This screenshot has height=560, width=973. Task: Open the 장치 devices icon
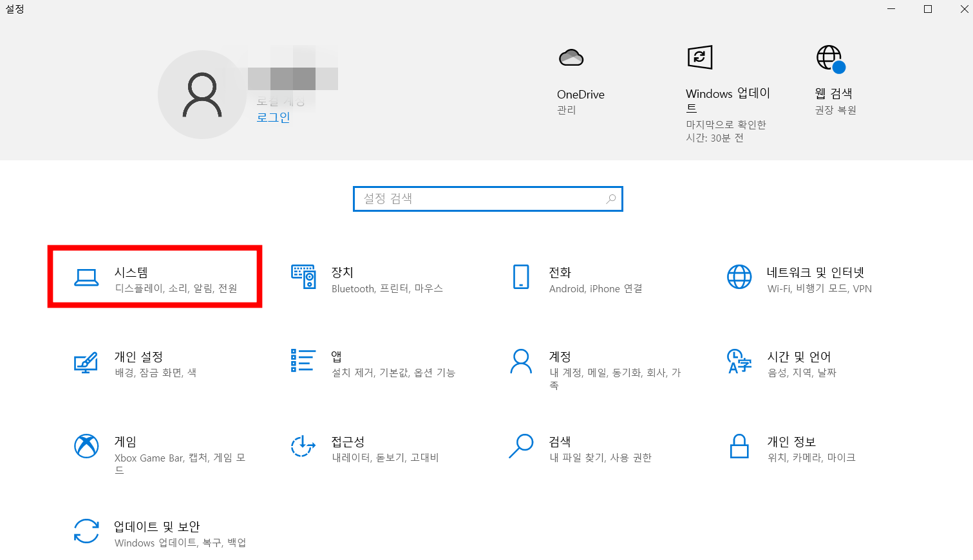[303, 277]
